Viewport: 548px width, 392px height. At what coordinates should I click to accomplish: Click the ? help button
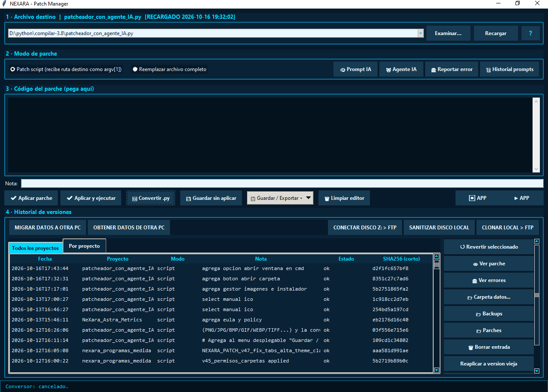531,33
